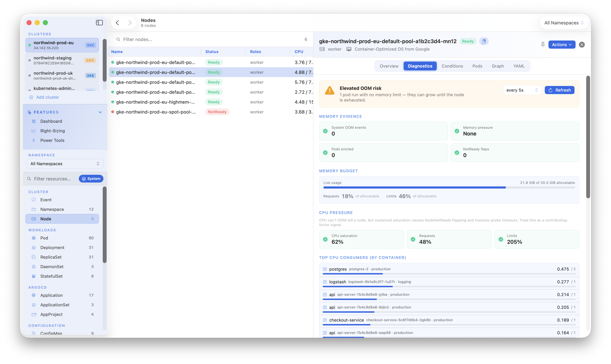611x364 pixels.
Task: Go forward with the right chevron
Action: pyautogui.click(x=130, y=23)
